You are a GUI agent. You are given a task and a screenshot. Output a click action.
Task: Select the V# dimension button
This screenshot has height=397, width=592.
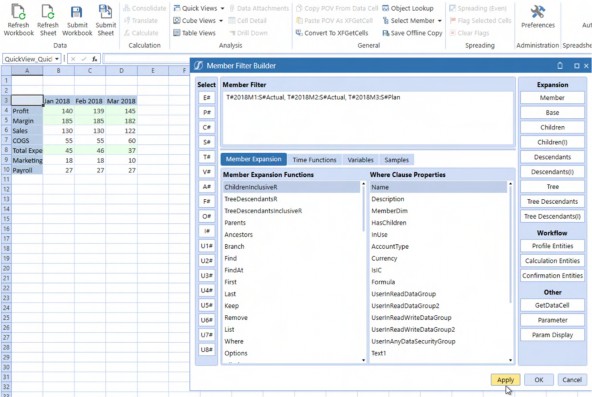tap(207, 172)
